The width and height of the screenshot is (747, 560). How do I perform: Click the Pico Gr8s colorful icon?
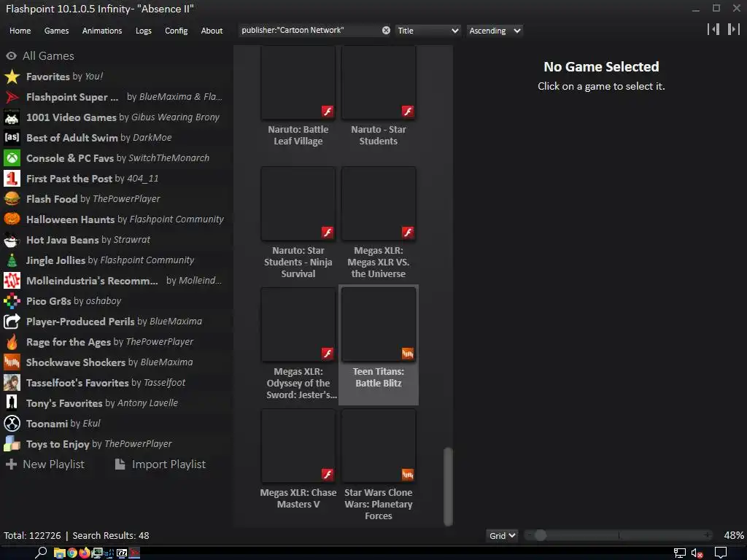[12, 301]
